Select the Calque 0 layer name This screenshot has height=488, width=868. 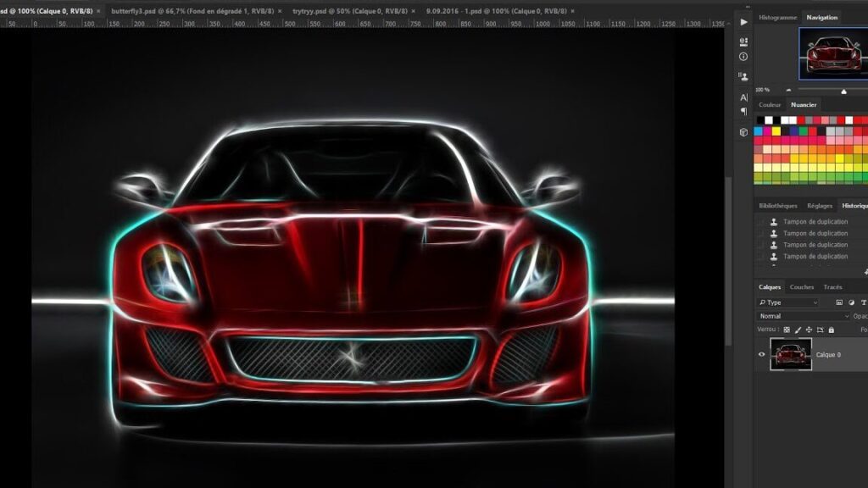828,355
